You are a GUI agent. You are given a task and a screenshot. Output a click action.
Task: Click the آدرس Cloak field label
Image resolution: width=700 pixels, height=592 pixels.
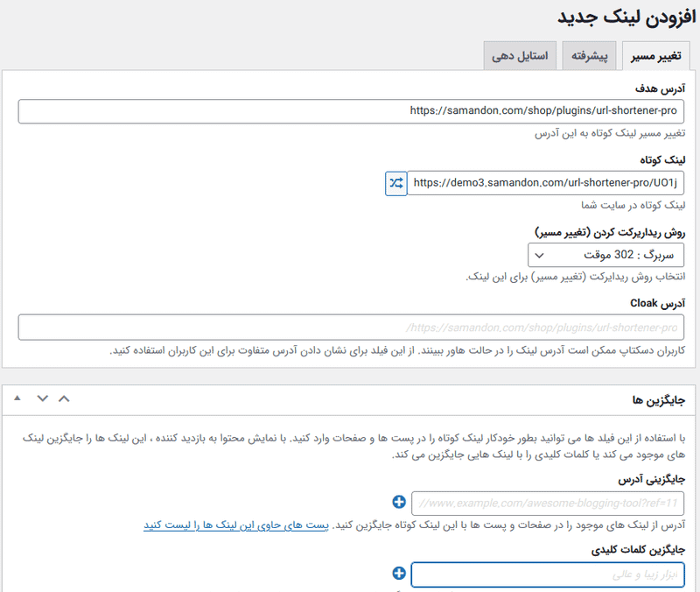(658, 303)
